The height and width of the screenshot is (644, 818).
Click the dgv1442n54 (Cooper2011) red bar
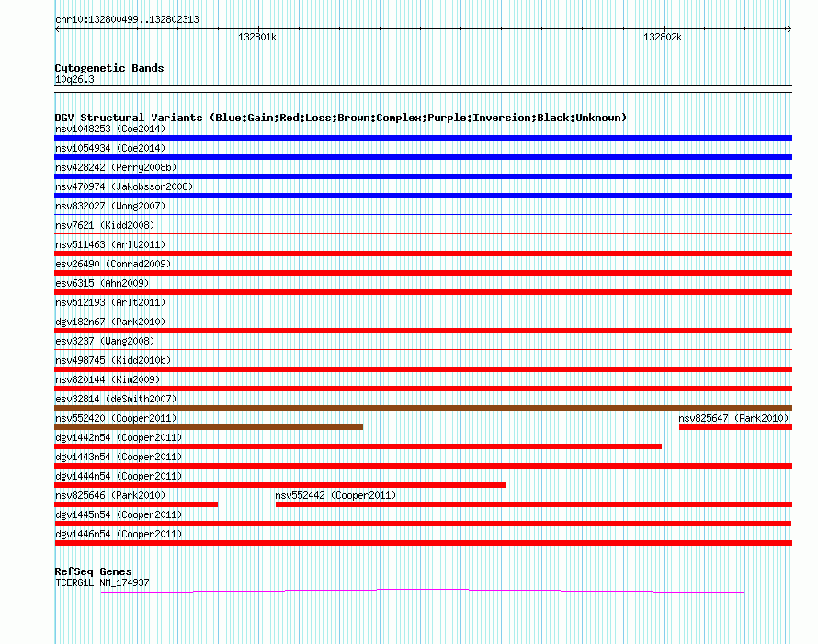(358, 446)
